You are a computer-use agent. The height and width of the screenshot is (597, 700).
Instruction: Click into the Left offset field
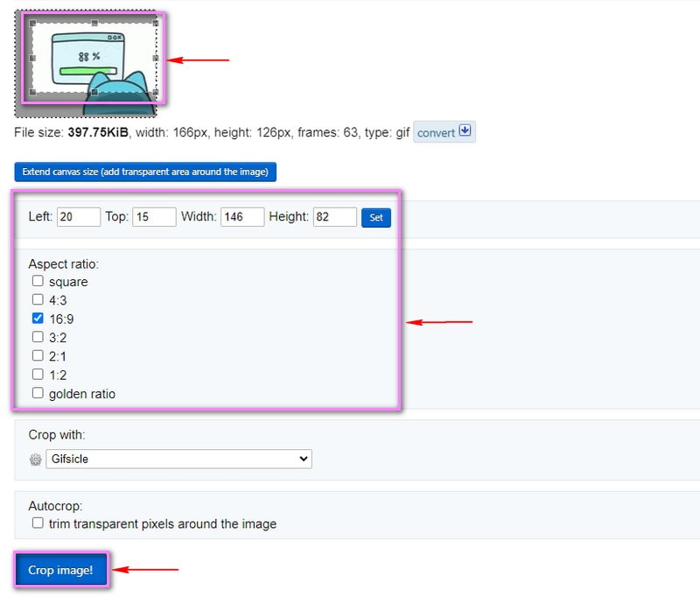tap(78, 217)
